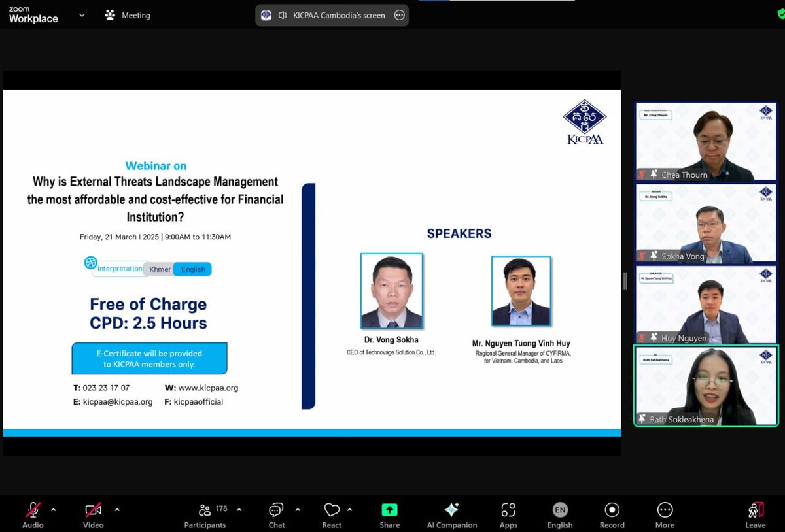Select Chea Thourn's video thumbnail
Screen dimensions: 785x532
click(706, 141)
